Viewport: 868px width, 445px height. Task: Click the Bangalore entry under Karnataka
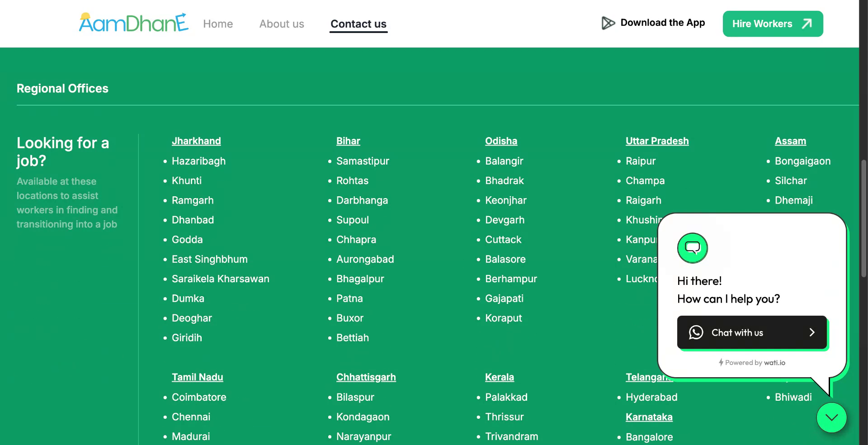click(x=649, y=436)
